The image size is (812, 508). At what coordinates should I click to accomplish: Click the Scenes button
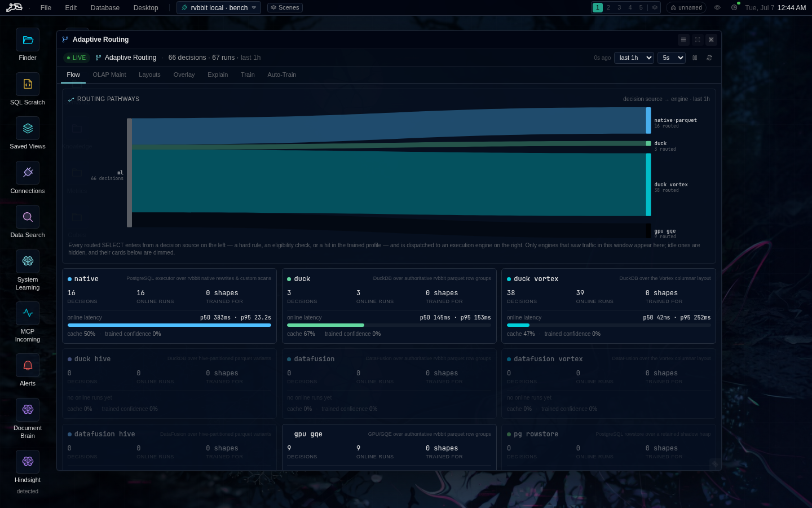(285, 7)
